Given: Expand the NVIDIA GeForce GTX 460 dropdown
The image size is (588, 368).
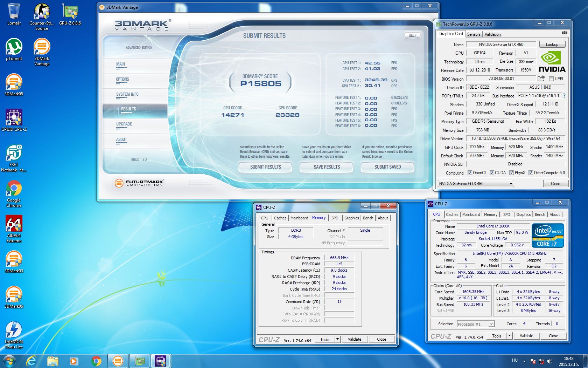Looking at the screenshot, I should [x=511, y=184].
